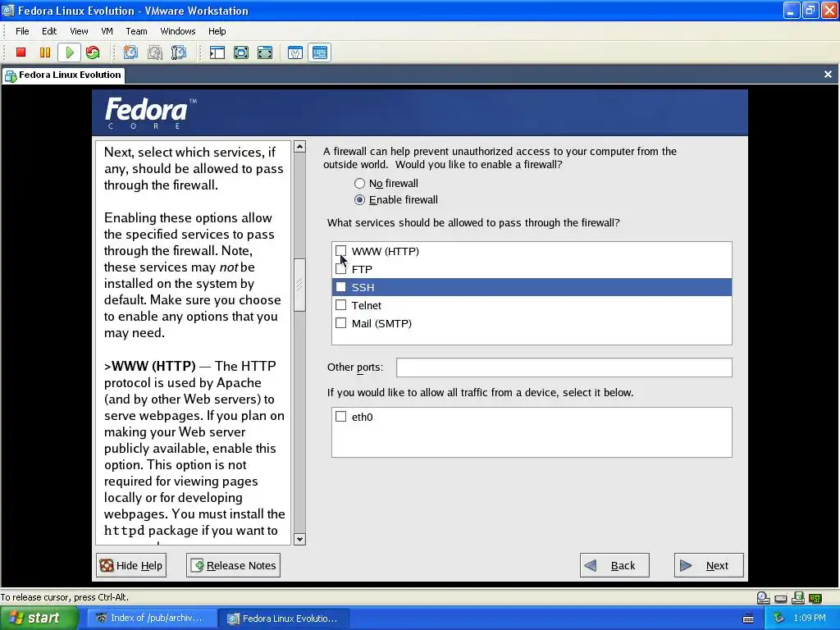Toggle the sidebar panel view icon

click(217, 52)
